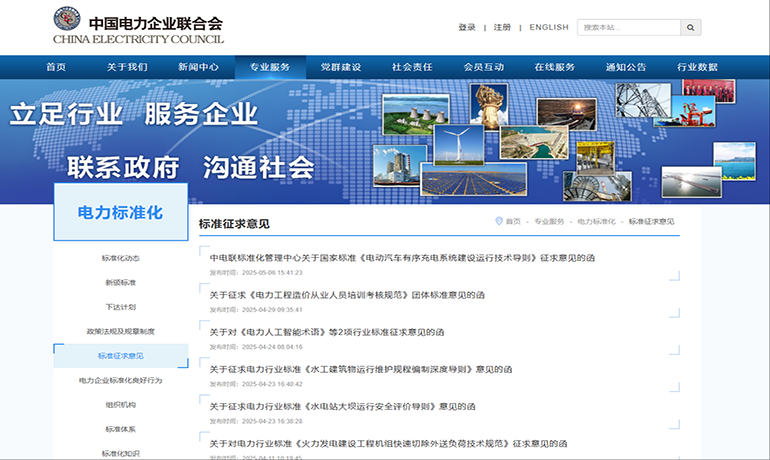
Task: Click the 标准征求意见 section heading
Action: click(x=234, y=224)
